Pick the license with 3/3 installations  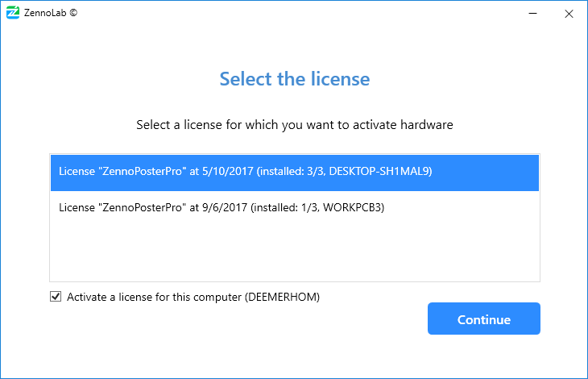click(295, 173)
